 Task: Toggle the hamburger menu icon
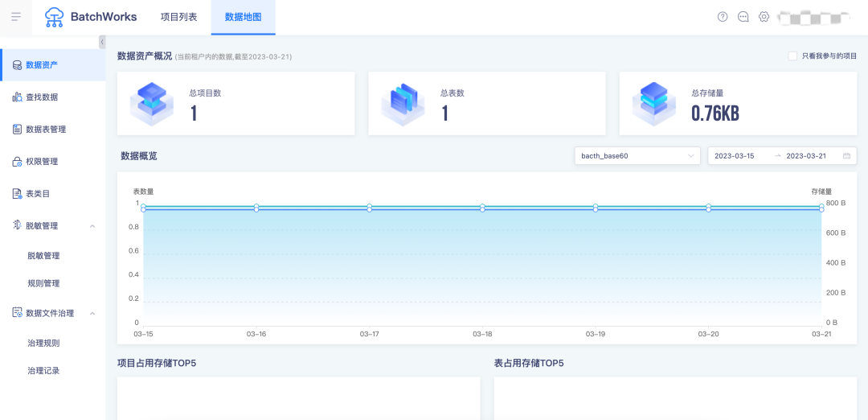(16, 17)
